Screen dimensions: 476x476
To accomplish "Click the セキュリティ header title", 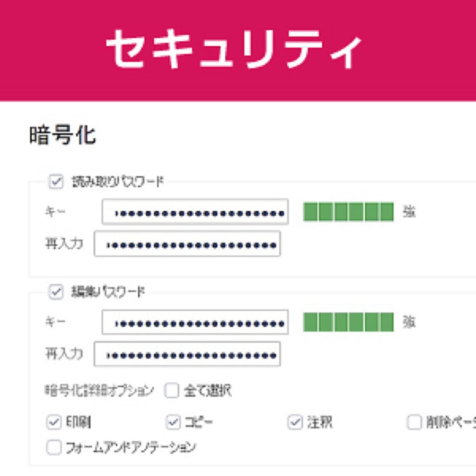I will (x=234, y=49).
